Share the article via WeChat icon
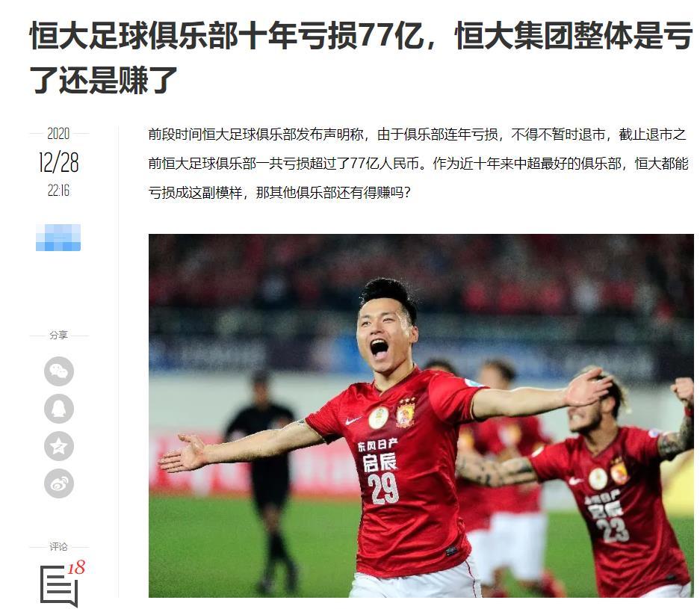700x609 pixels. 59,371
